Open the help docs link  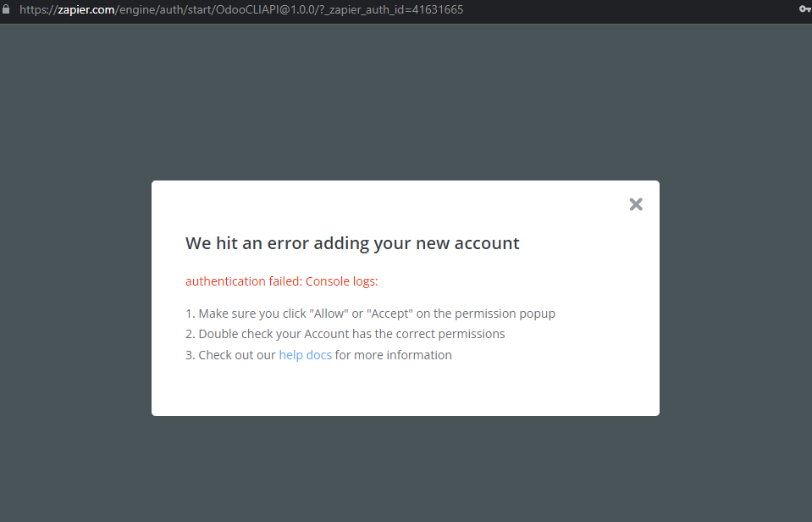[305, 355]
